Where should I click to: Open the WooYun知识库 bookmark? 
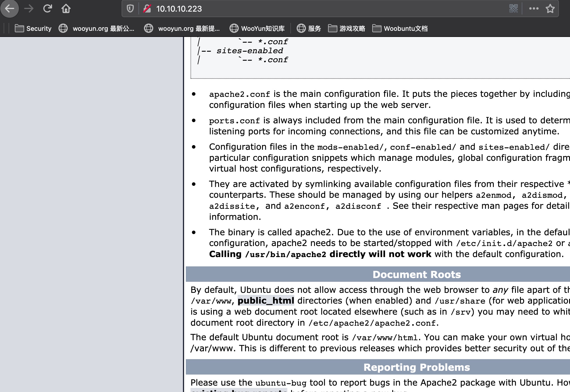pyautogui.click(x=257, y=28)
